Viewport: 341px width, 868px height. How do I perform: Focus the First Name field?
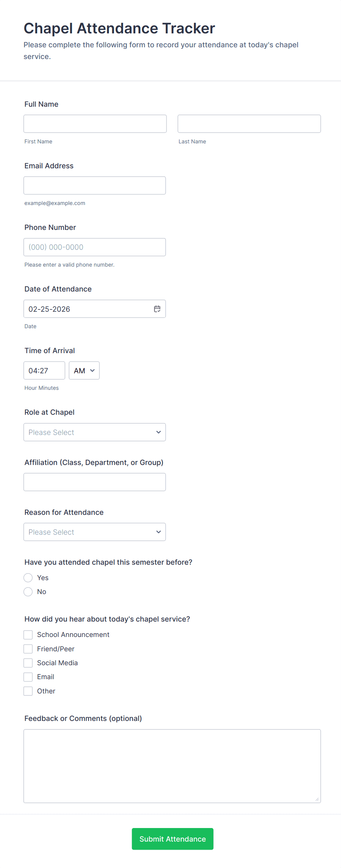[x=95, y=124]
